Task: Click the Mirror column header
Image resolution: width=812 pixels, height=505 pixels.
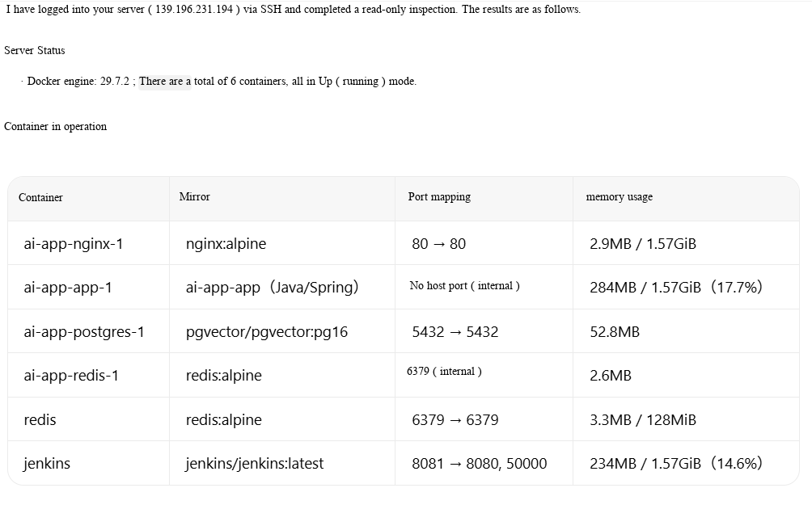Action: pos(194,196)
